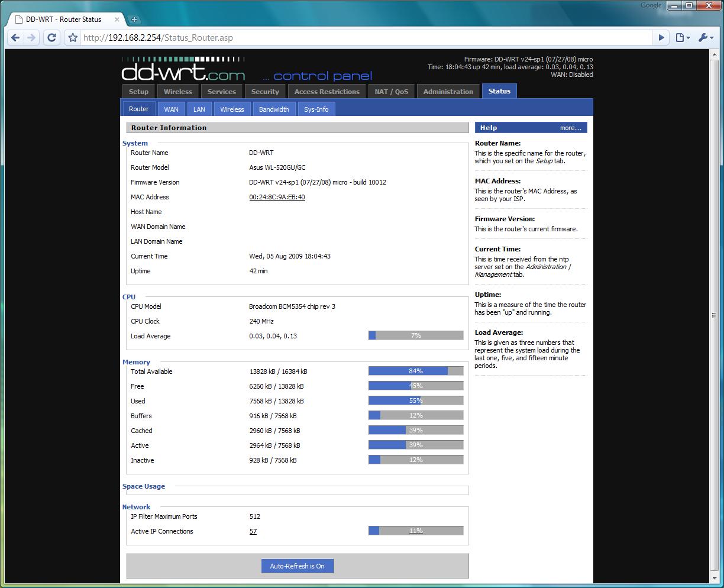Open the Administration tab

(x=448, y=92)
